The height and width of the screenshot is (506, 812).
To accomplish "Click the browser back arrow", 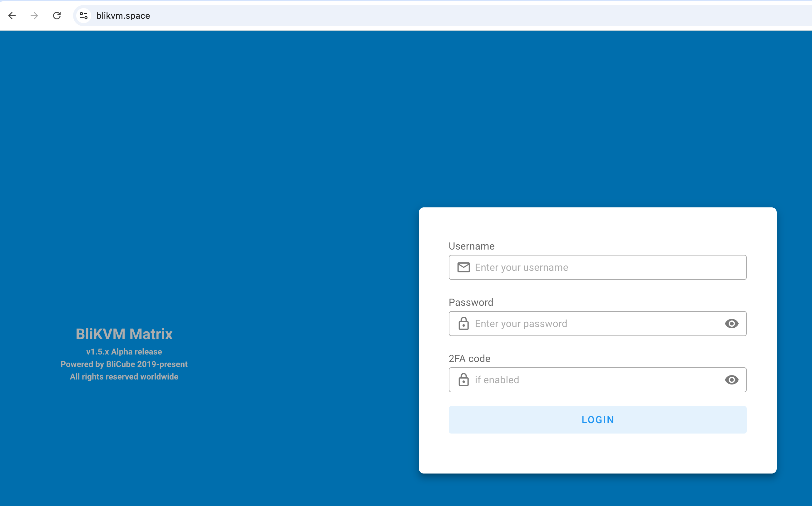I will coord(12,16).
